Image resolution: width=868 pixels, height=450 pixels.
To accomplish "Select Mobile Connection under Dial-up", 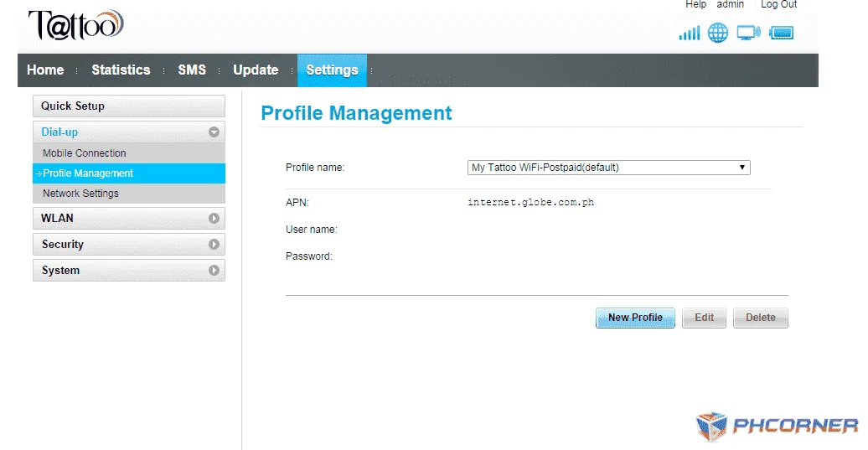I will pos(129,153).
